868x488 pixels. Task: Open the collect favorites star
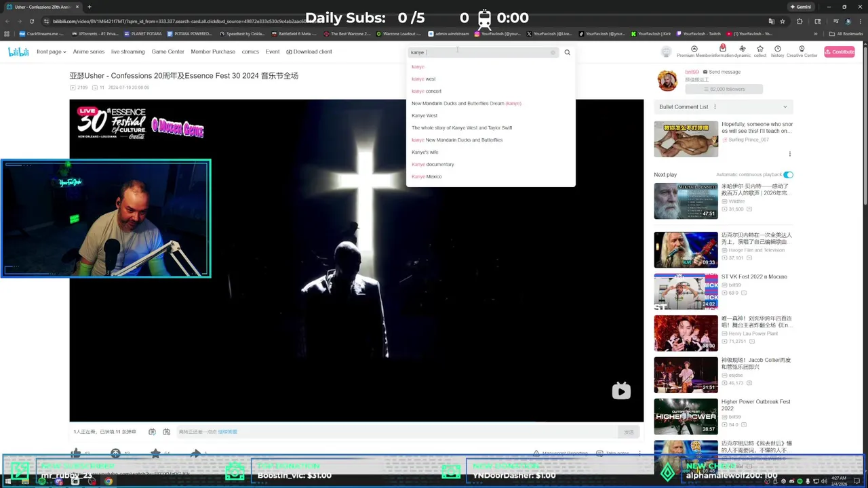(760, 49)
